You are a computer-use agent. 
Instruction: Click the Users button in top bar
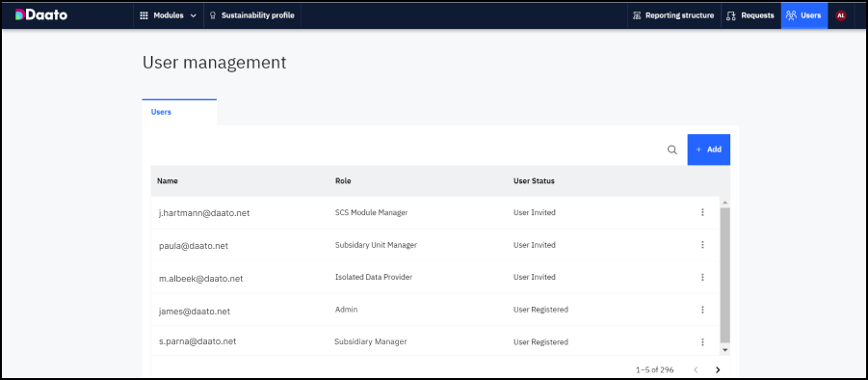coord(804,15)
